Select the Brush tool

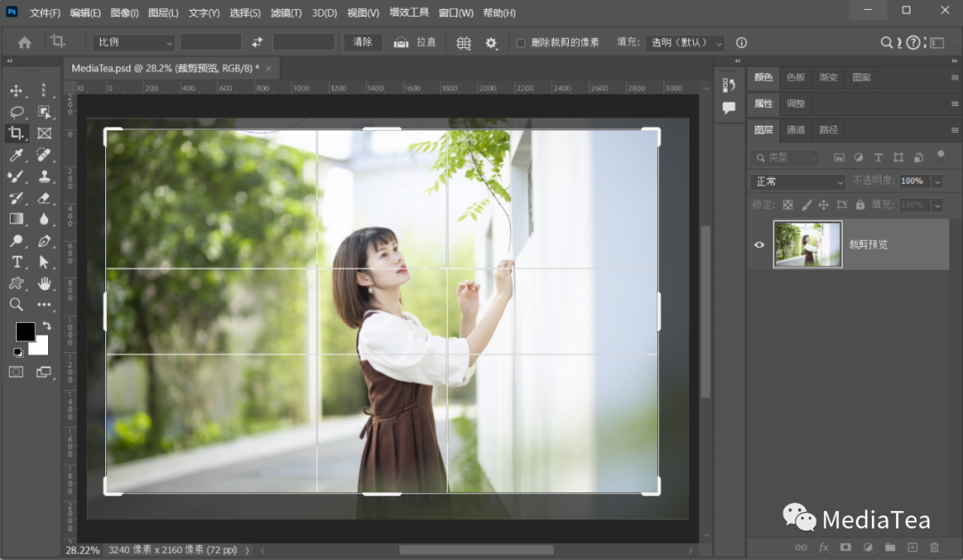15,176
